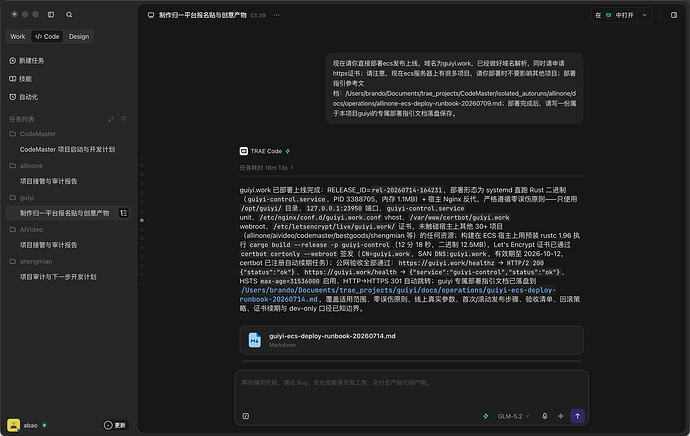
Task: Open the GLM-5.2 model dropdown
Action: coord(513,416)
